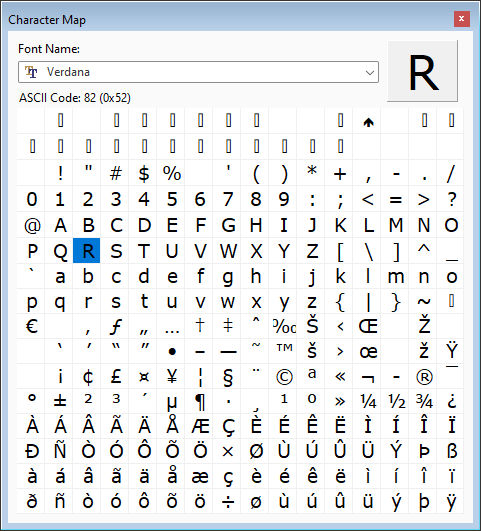The image size is (481, 531).
Task: Pick the division sign ÷ character
Action: [228, 502]
